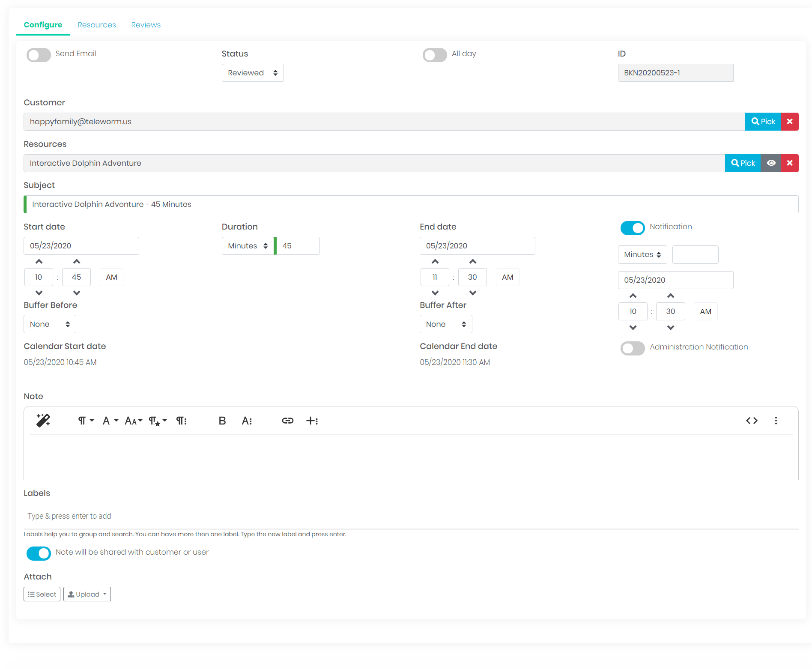Screen dimensions: 812x669
Task: Open the Buffer Before dropdown
Action: (x=50, y=324)
